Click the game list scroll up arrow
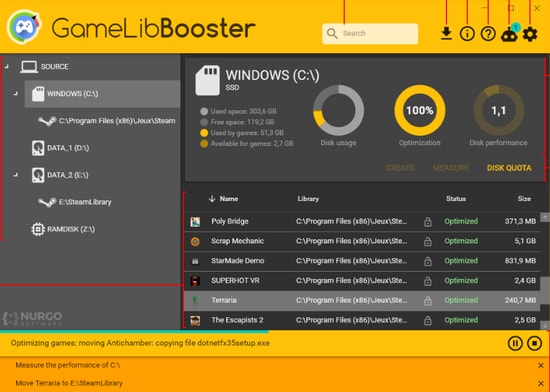Image resolution: width=550 pixels, height=392 pixels. (x=545, y=217)
